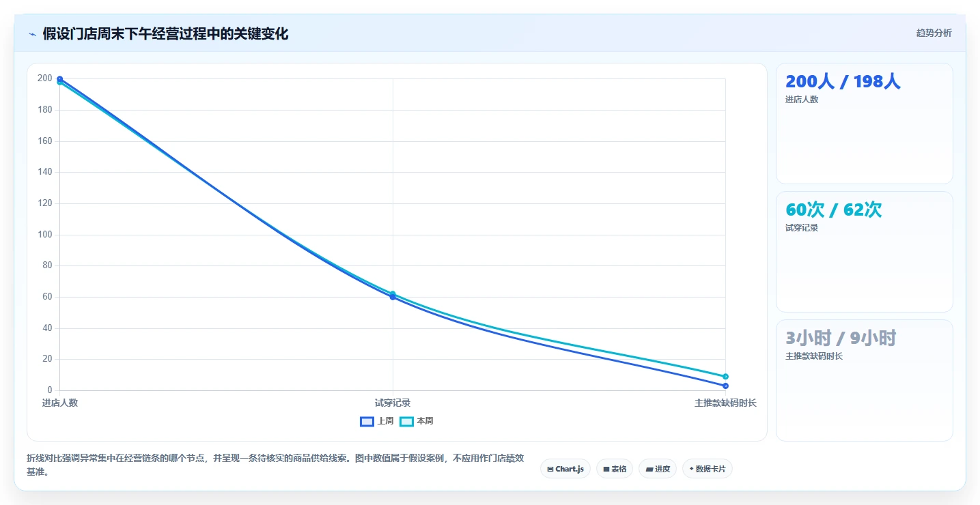Image resolution: width=980 pixels, height=505 pixels.
Task: Select the 进度 tag chip
Action: (658, 469)
